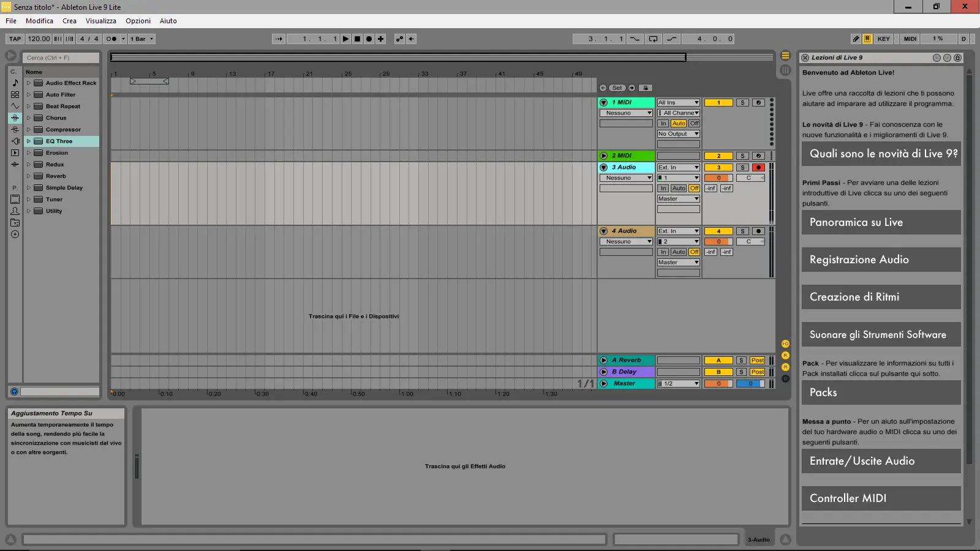Arm the 3 Audio track for recording
980x551 pixels.
758,167
